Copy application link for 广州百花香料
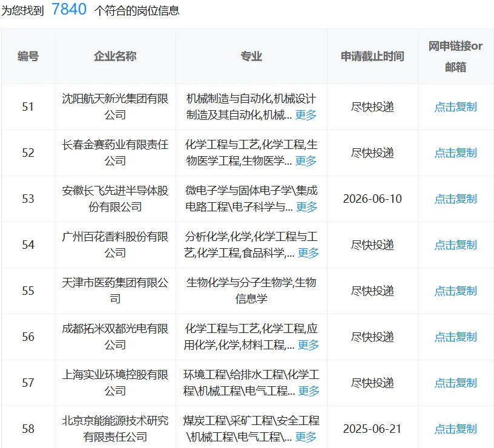The image size is (494, 448). coord(455,245)
